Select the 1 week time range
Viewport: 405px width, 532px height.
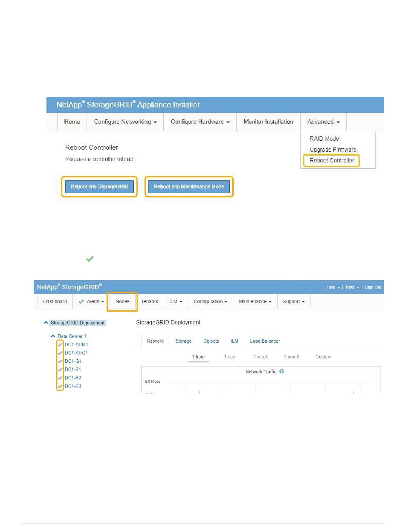tap(260, 357)
